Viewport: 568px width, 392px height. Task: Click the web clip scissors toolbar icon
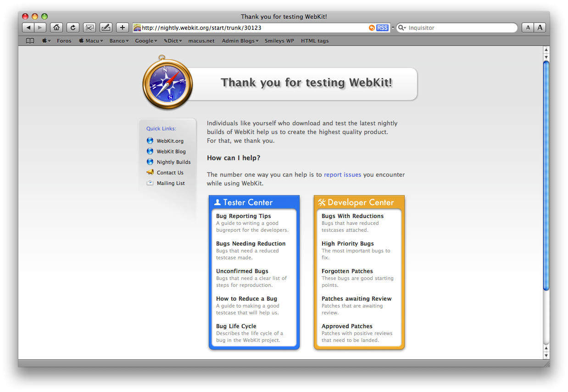[x=89, y=28]
